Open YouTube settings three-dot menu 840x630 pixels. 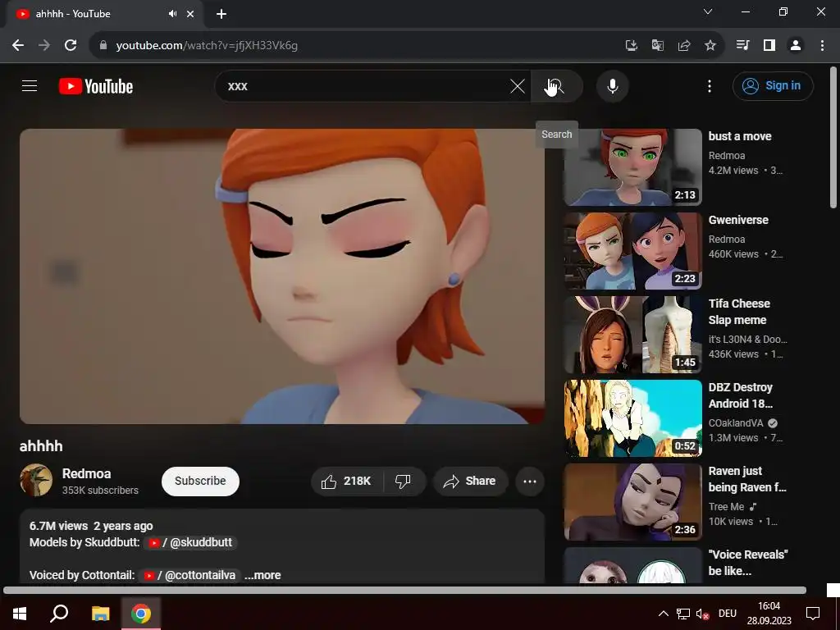710,85
